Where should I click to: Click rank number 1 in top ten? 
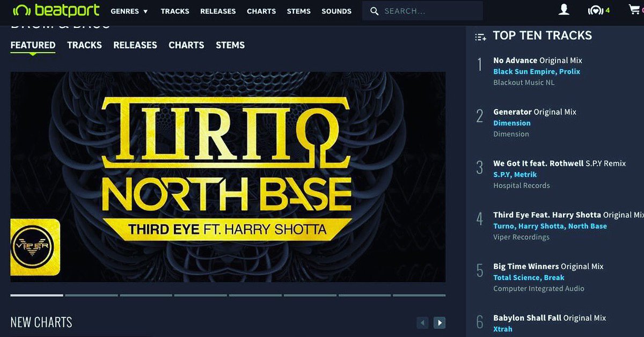[x=480, y=65]
